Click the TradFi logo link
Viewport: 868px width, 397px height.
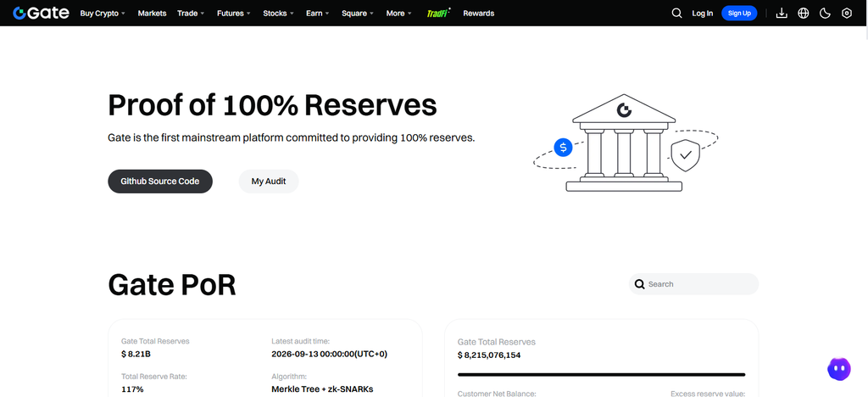point(438,13)
